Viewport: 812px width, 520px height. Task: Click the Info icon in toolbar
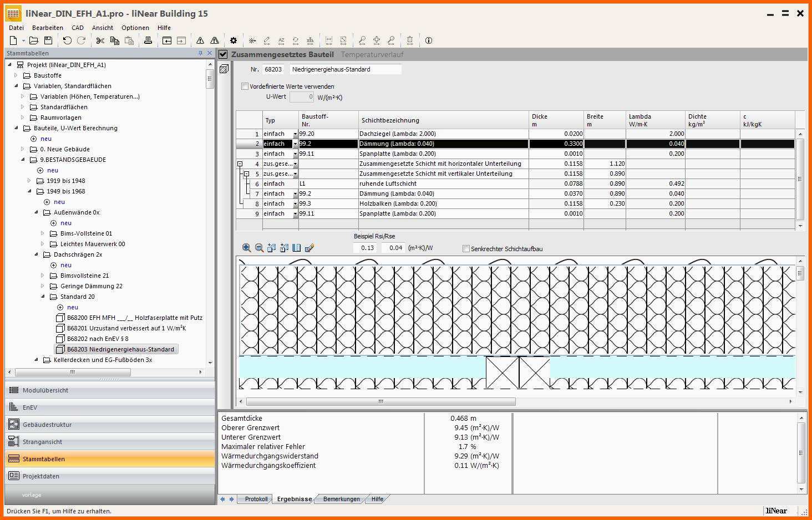click(x=429, y=40)
